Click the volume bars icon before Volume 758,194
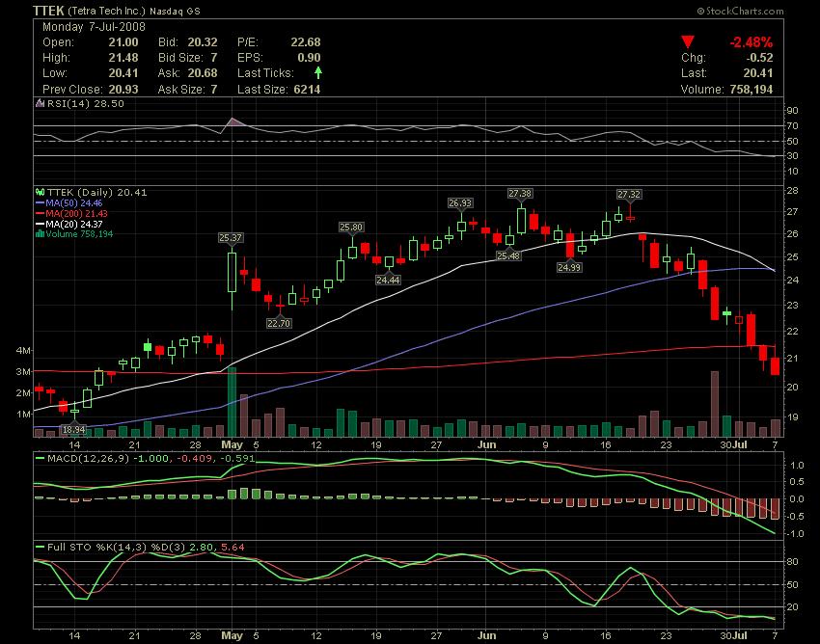820x644 pixels. pyautogui.click(x=40, y=233)
